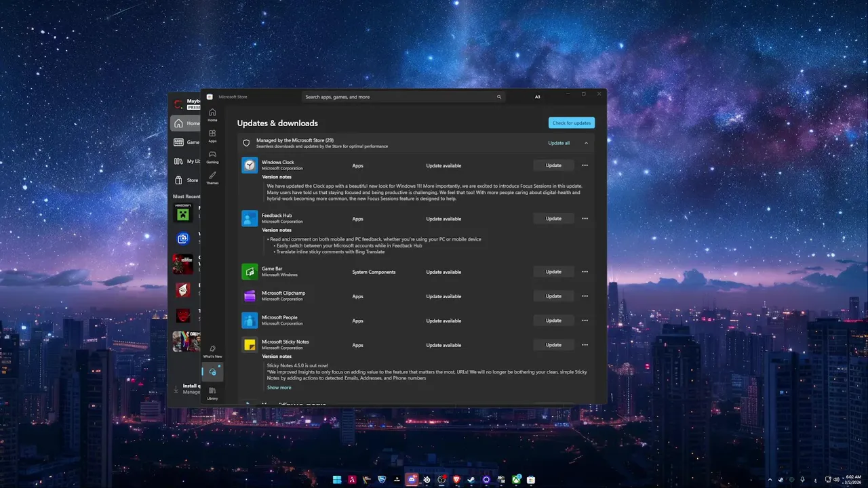Click the Install queue item in Xbox app
Image resolution: width=868 pixels, height=488 pixels.
186,388
